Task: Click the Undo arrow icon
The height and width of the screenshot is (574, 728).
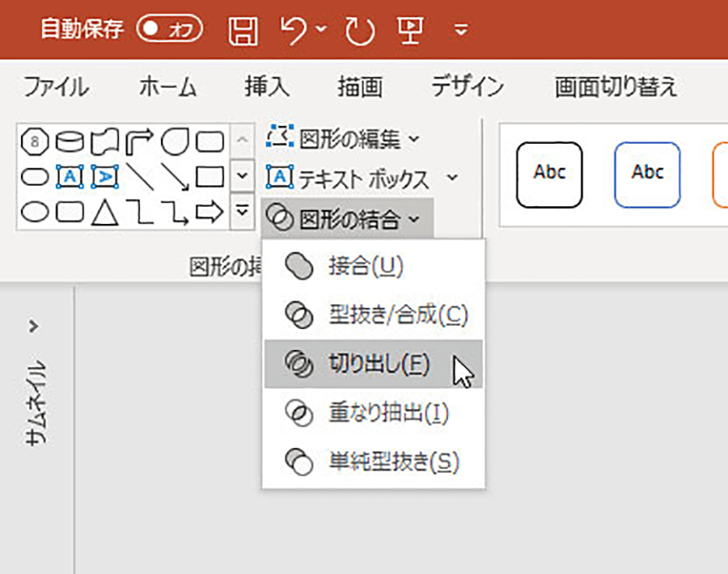Action: pyautogui.click(x=294, y=31)
